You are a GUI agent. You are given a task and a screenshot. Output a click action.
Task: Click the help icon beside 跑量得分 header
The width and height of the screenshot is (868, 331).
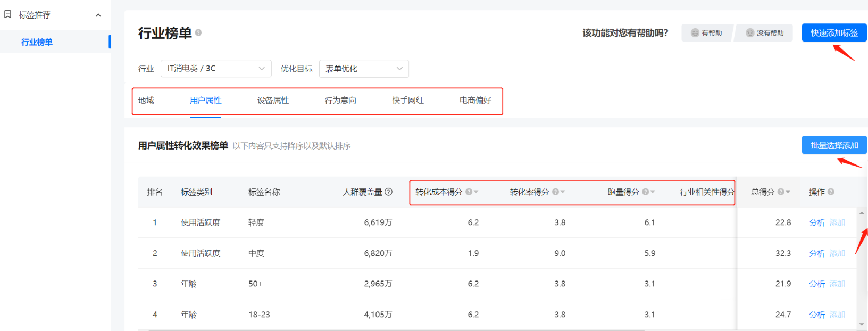pyautogui.click(x=645, y=192)
